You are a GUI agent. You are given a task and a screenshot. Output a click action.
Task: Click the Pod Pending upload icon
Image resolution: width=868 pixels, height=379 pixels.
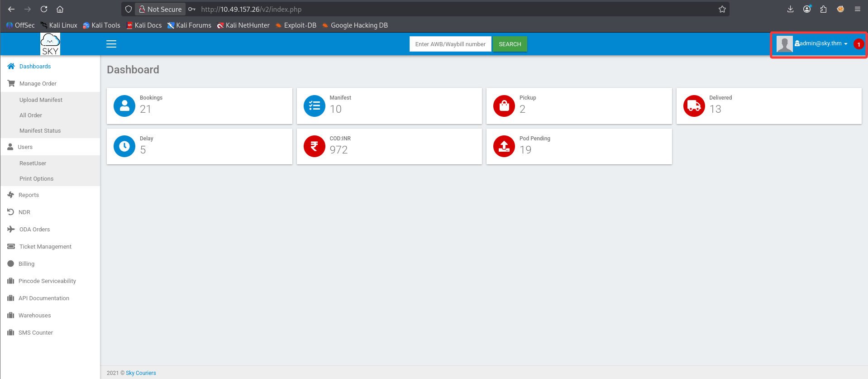[504, 146]
